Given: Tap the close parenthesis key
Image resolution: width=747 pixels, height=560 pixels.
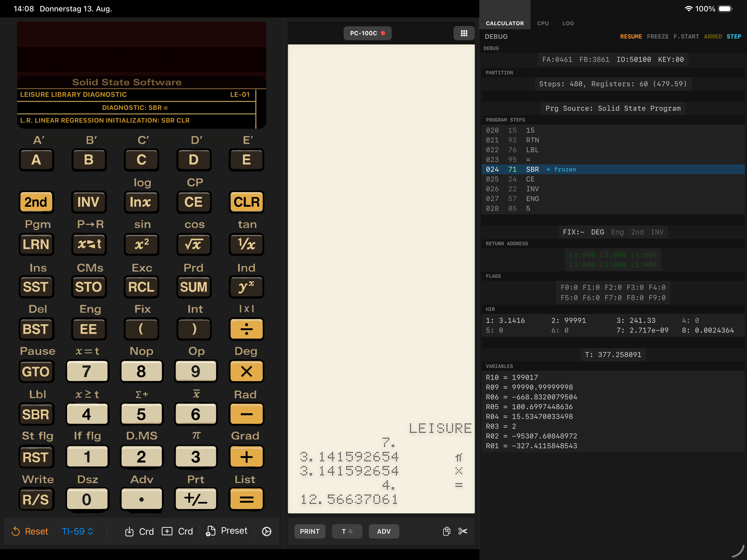Looking at the screenshot, I should pyautogui.click(x=194, y=329).
